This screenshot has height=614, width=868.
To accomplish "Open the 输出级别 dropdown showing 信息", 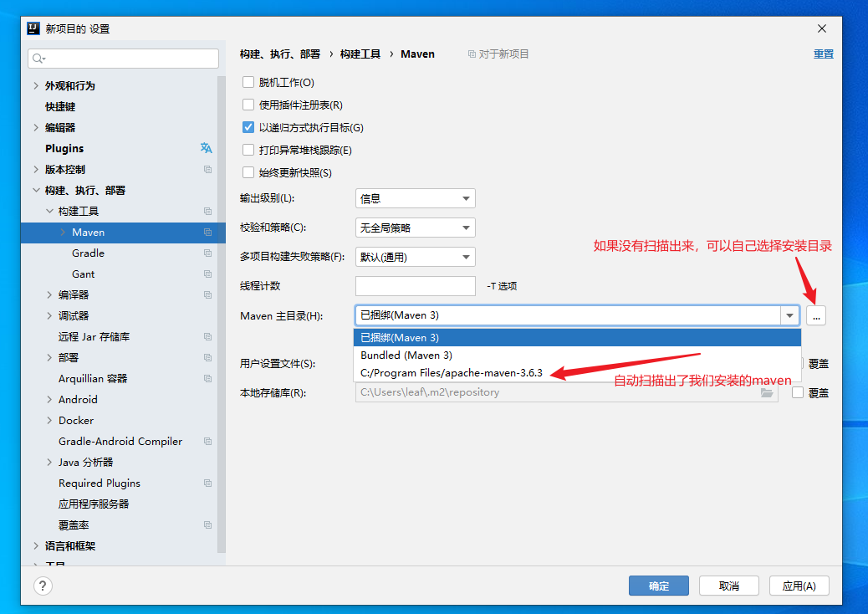I will [x=415, y=198].
